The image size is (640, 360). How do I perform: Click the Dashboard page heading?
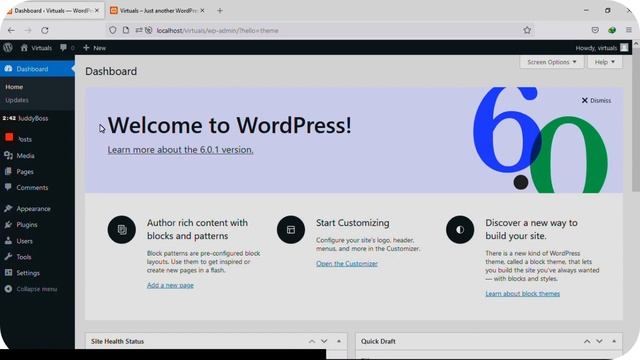pos(111,71)
